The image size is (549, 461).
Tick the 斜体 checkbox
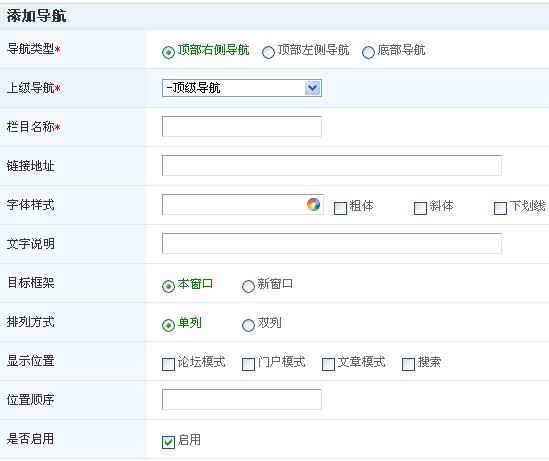[x=420, y=208]
